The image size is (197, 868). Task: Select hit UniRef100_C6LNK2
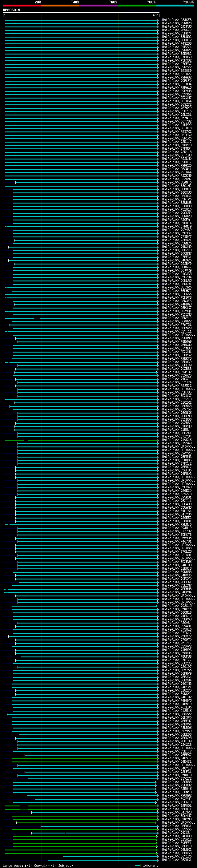(177, 850)
